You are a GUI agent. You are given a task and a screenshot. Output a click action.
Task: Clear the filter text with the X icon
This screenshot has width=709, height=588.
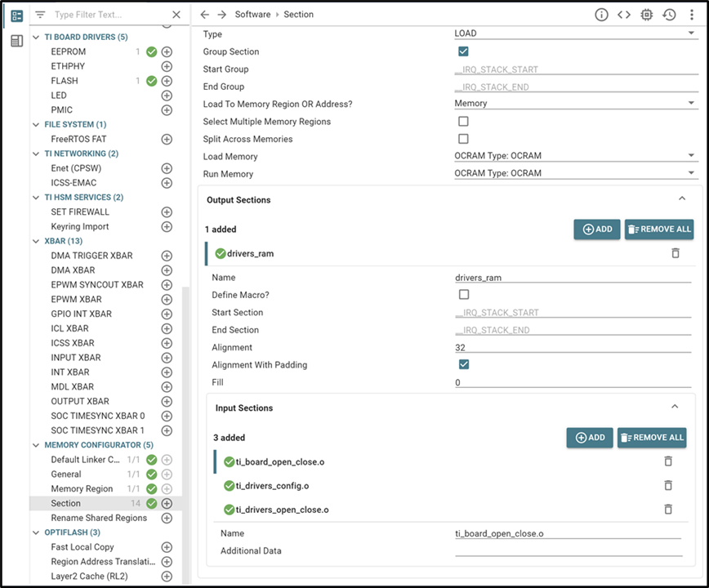click(x=176, y=15)
